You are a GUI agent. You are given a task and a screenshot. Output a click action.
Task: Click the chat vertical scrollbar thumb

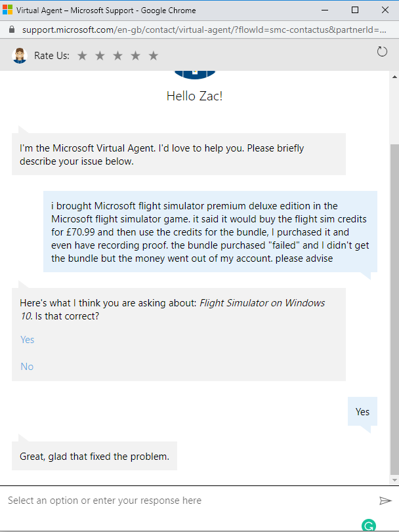tap(394, 309)
